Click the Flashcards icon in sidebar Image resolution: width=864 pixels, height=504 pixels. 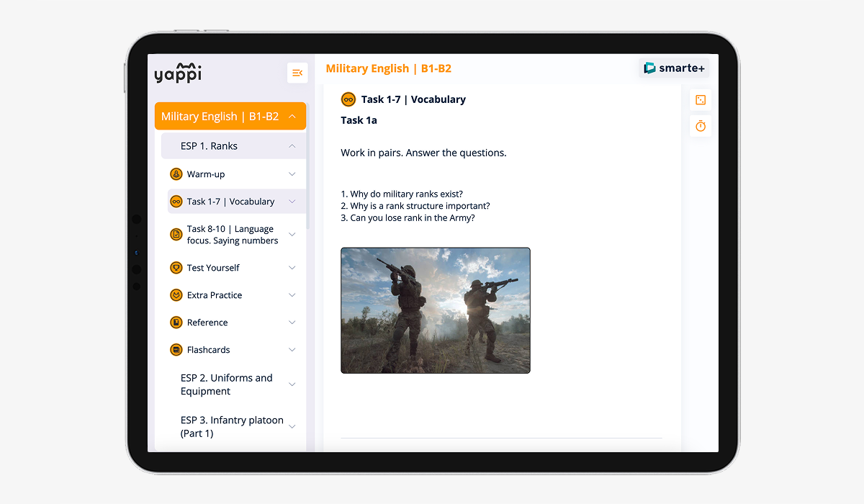pyautogui.click(x=176, y=350)
